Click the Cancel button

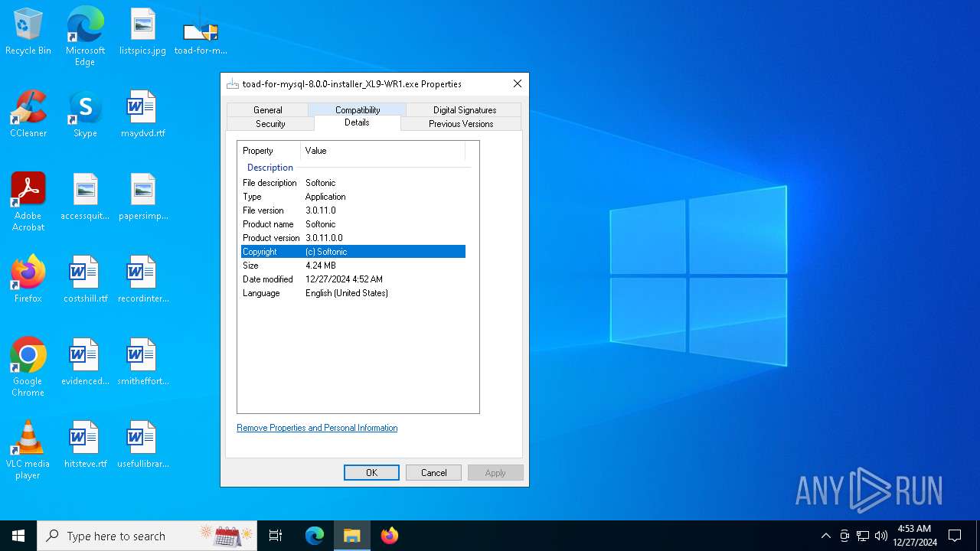pyautogui.click(x=433, y=473)
